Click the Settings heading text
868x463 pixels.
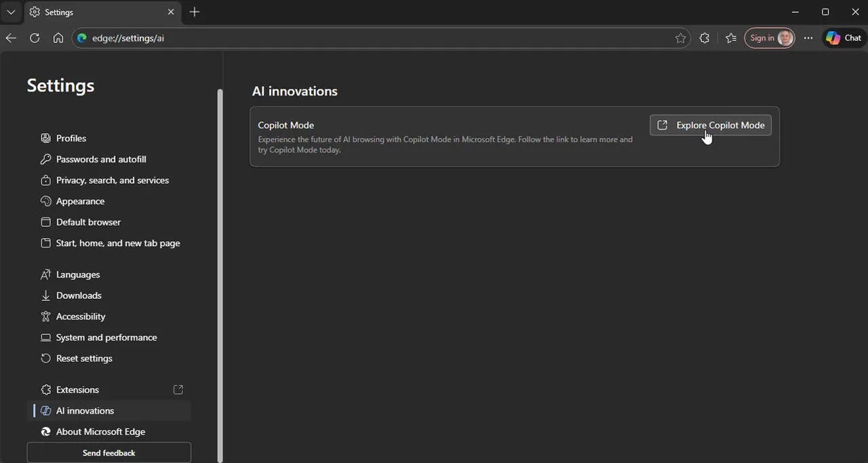coord(60,85)
